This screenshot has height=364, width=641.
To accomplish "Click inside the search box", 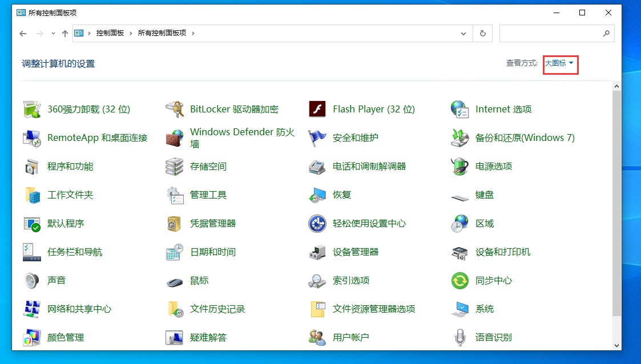I will click(548, 33).
